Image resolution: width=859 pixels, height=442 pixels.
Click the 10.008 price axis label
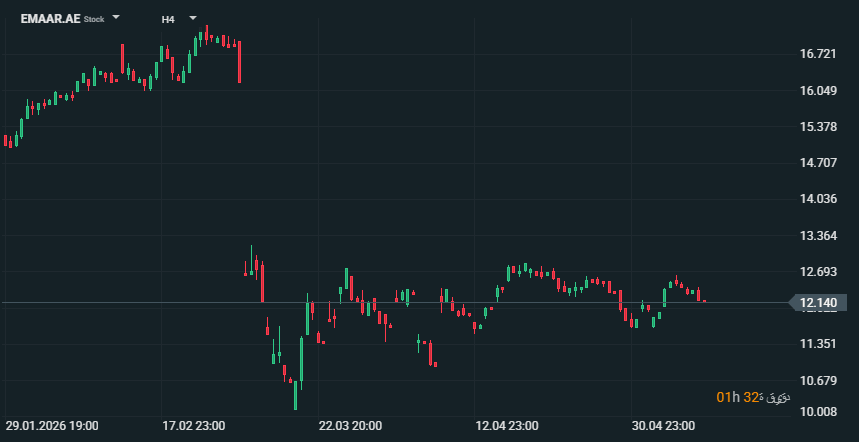818,412
